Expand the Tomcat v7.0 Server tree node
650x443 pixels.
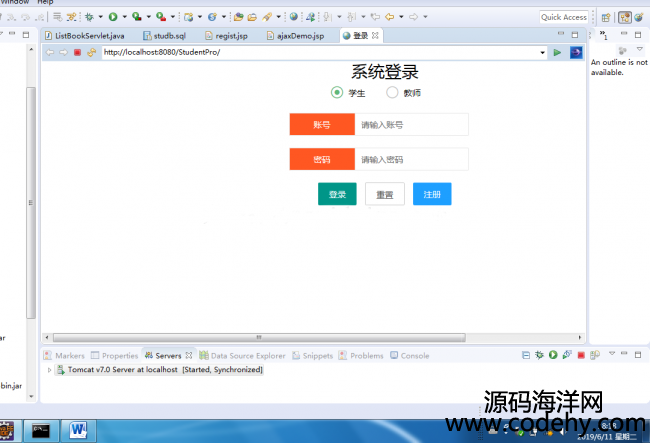tap(49, 370)
